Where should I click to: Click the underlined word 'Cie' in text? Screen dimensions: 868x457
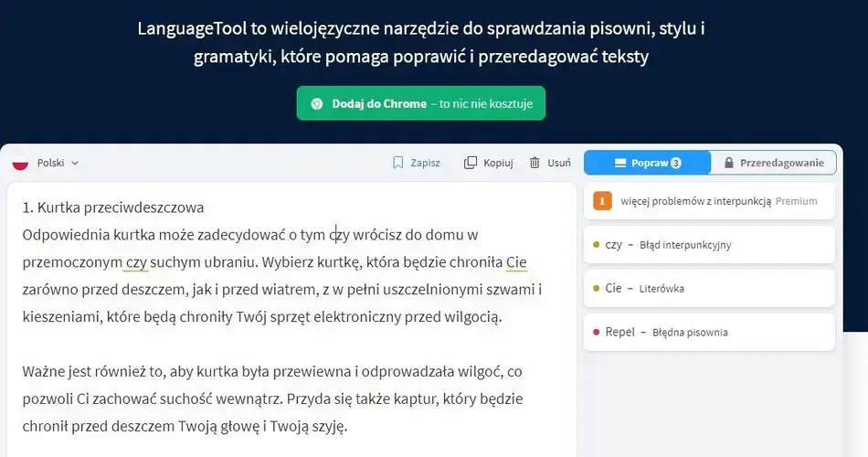tap(516, 262)
